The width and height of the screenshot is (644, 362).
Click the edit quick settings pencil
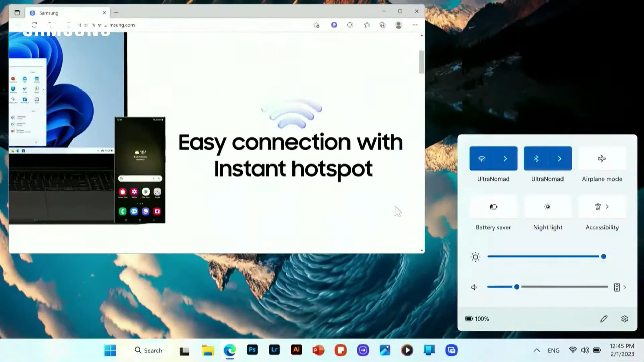tap(604, 319)
